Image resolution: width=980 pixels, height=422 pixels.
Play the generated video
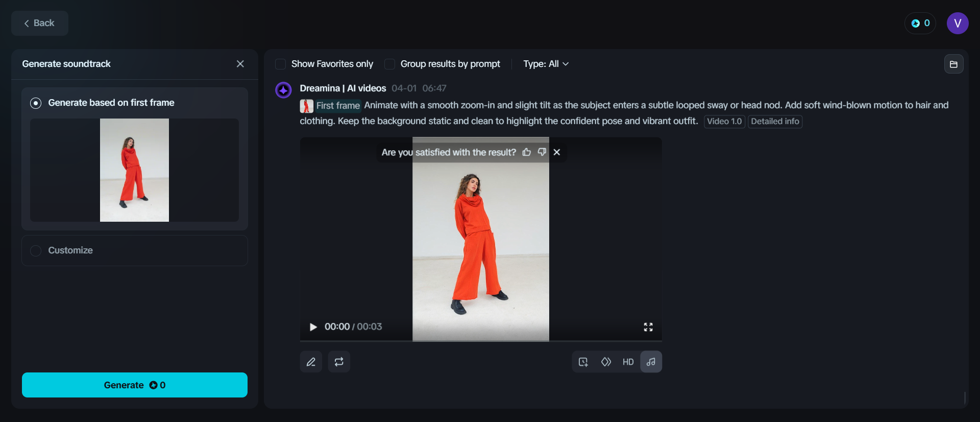point(313,327)
